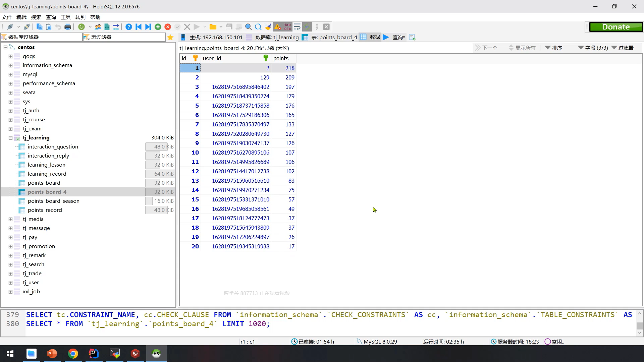The height and width of the screenshot is (362, 644).
Task: Expand the tj_course database node
Action: 10,120
